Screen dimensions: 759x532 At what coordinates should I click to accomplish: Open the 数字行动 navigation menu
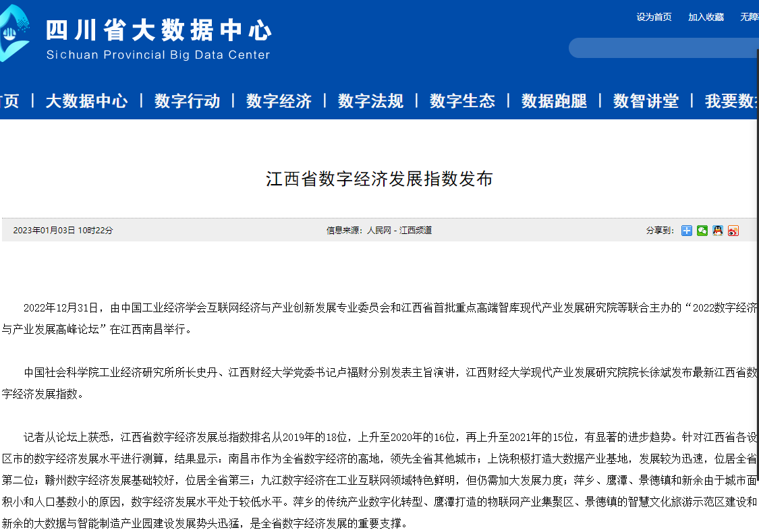(x=187, y=101)
